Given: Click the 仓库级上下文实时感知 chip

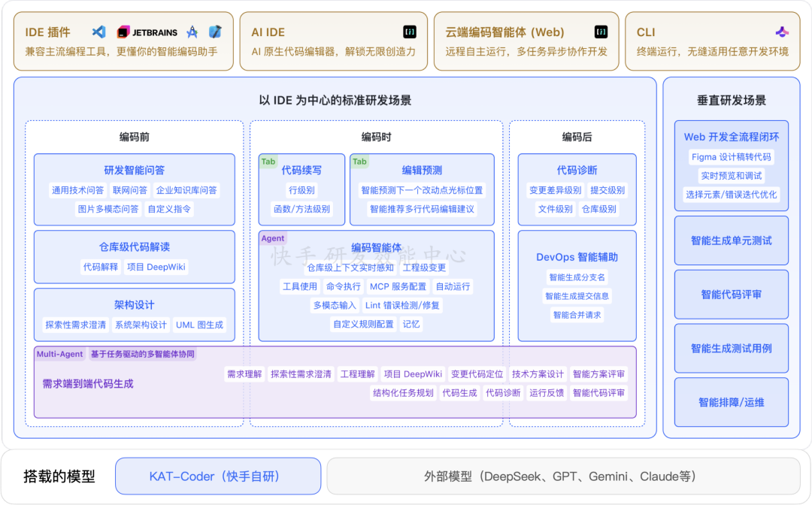Looking at the screenshot, I should point(350,268).
